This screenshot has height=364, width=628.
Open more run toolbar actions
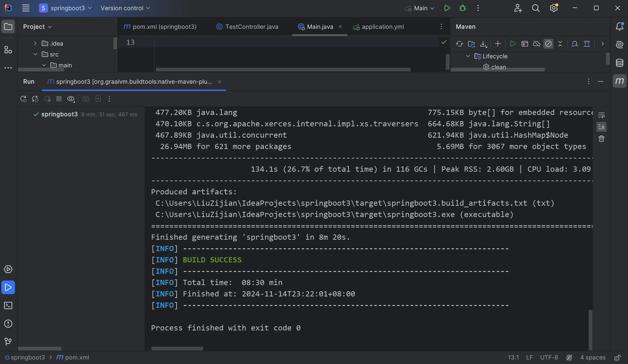pos(109,99)
